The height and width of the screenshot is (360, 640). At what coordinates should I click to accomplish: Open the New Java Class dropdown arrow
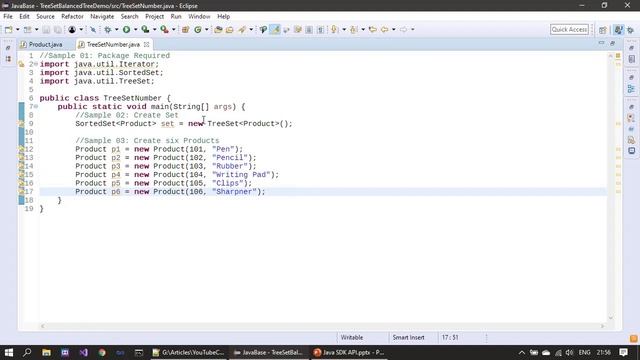pos(207,29)
